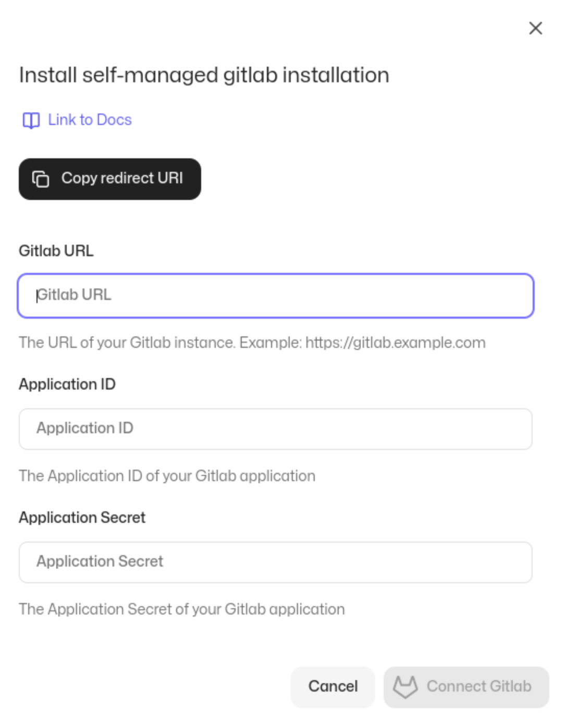Image resolution: width=567 pixels, height=728 pixels.
Task: Click the book icon beside Link to Docs
Action: [31, 120]
